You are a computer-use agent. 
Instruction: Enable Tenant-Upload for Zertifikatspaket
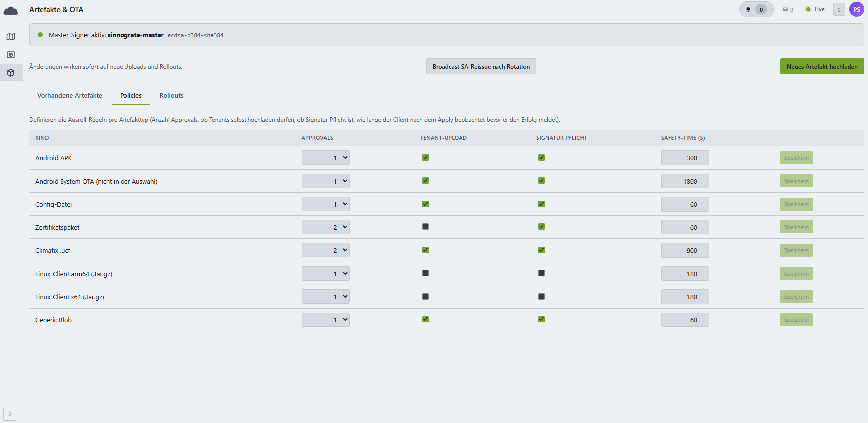[425, 226]
